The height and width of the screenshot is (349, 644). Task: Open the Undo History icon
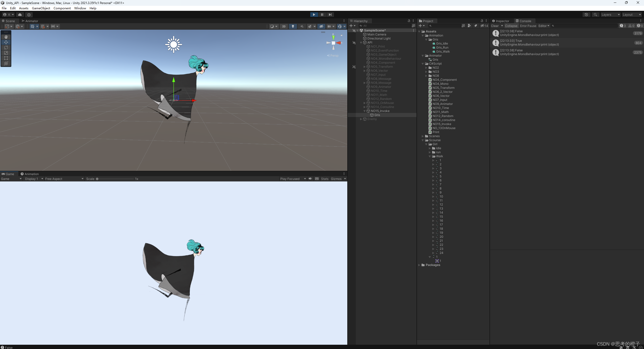point(586,15)
